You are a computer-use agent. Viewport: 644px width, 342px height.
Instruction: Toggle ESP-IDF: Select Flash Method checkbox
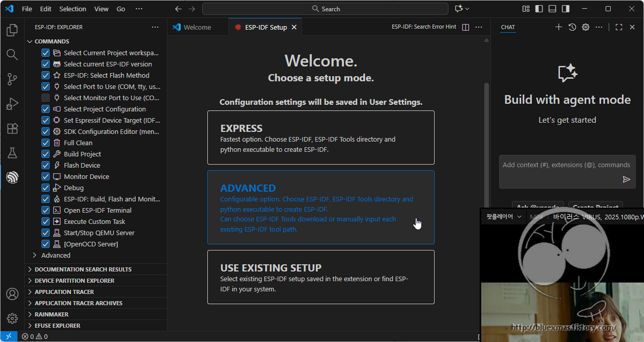[45, 75]
